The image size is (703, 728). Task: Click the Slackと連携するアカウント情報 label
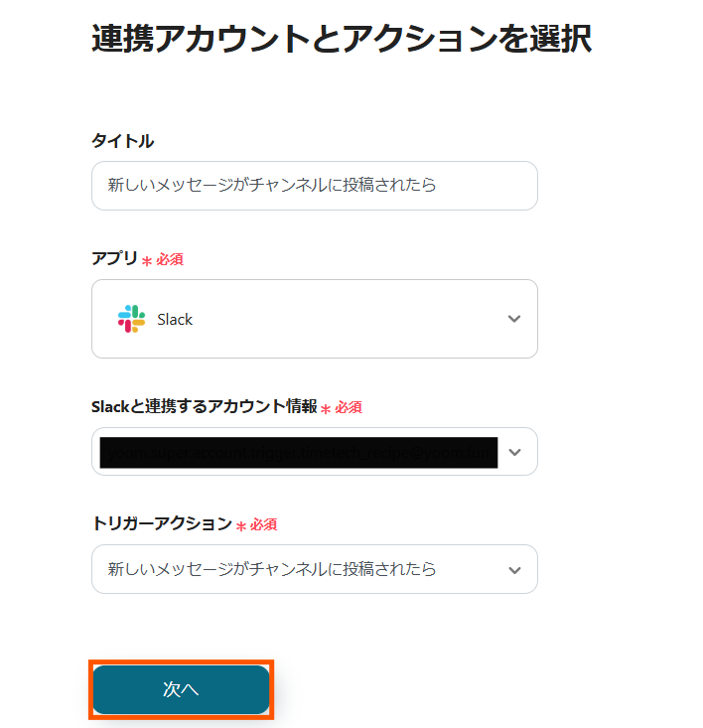(204, 406)
